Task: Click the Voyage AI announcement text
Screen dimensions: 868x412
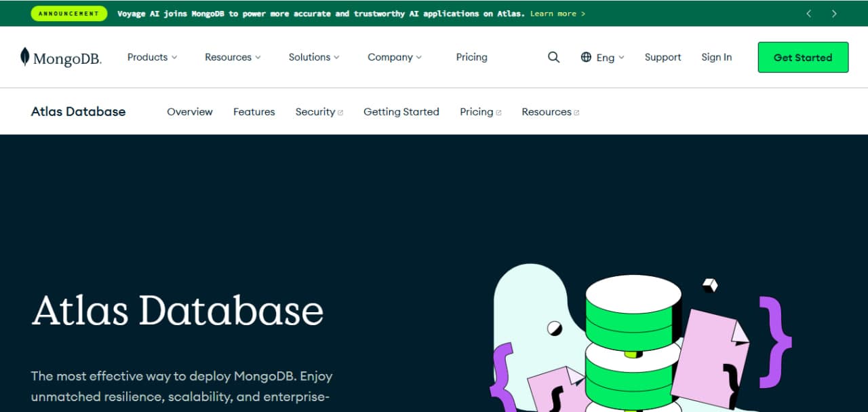Action: 321,14
